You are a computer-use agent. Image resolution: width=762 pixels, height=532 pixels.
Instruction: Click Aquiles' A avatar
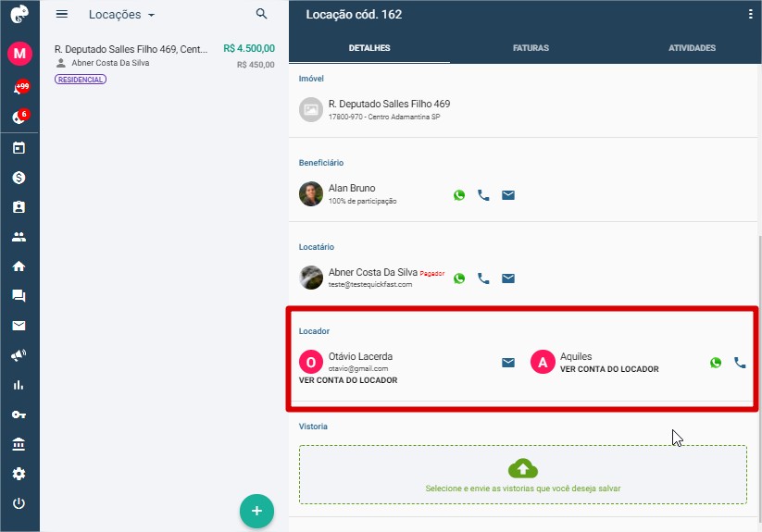tap(543, 362)
